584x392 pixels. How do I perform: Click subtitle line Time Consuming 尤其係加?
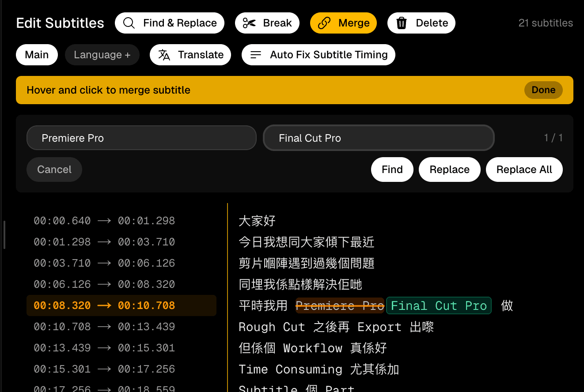319,369
